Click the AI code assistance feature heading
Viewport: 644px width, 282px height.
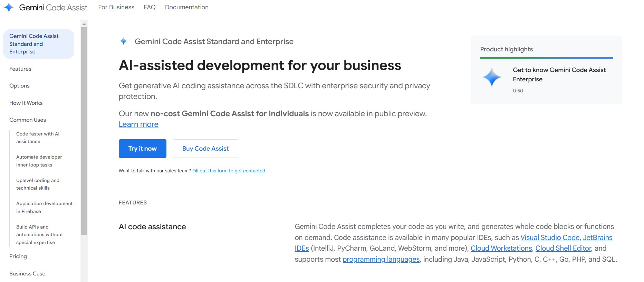click(x=152, y=227)
